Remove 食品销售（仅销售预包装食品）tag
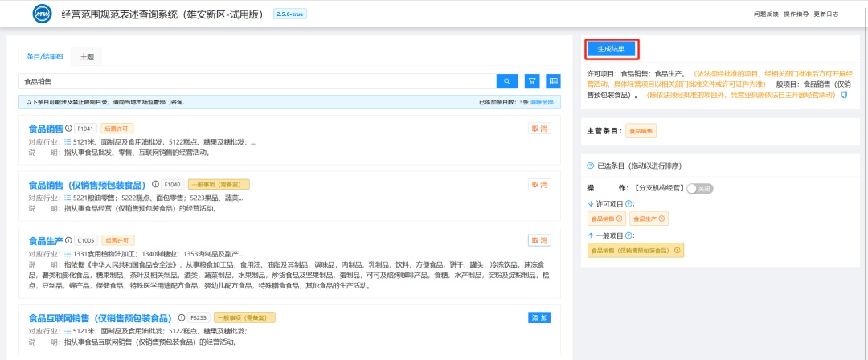The width and height of the screenshot is (868, 360). (677, 251)
